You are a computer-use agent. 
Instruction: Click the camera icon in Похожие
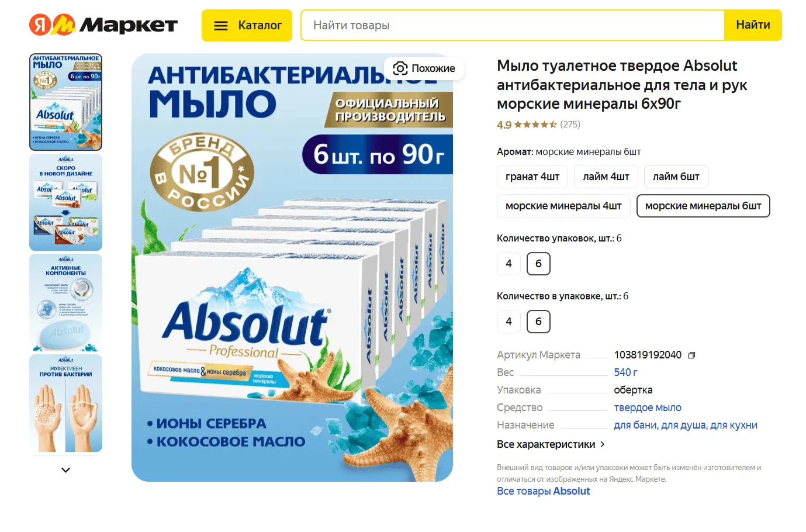tap(400, 68)
